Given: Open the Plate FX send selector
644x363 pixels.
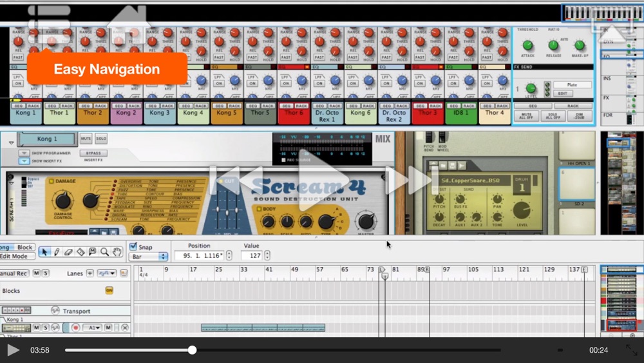Looking at the screenshot, I should pyautogui.click(x=572, y=84).
